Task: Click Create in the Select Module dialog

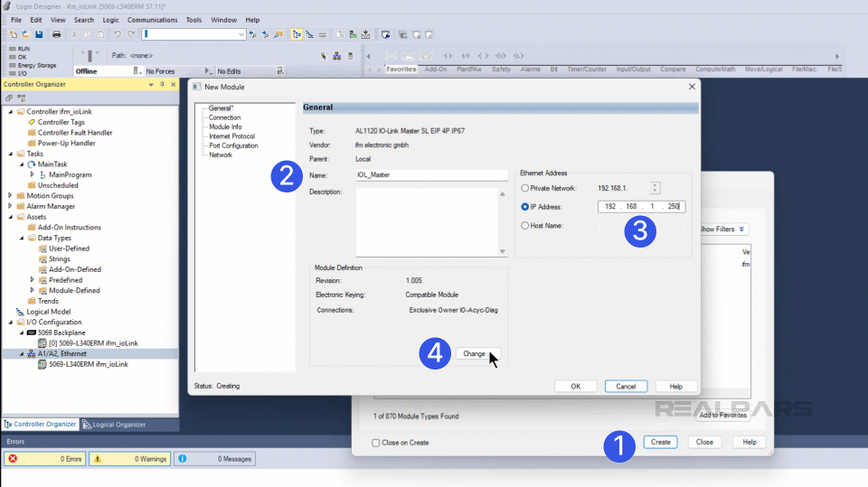Action: (660, 442)
